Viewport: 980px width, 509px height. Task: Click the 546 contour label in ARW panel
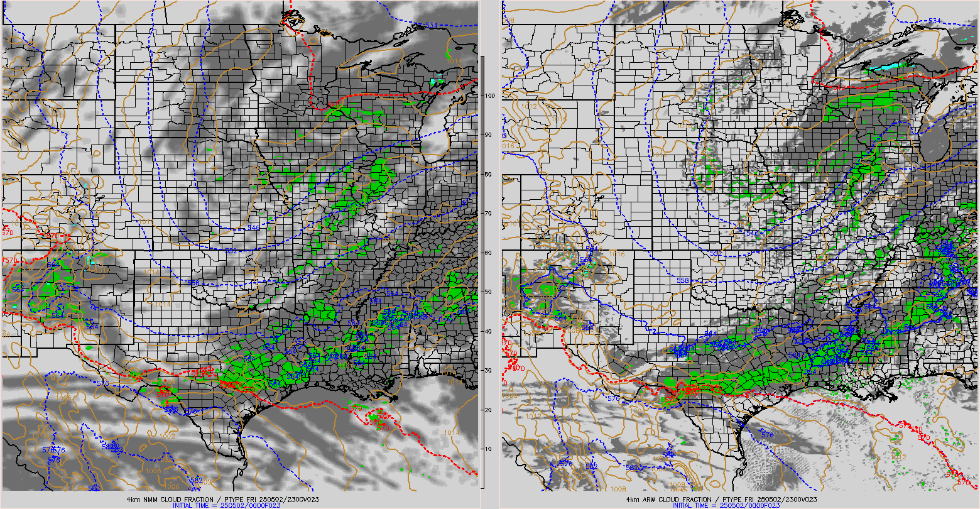pyautogui.click(x=753, y=233)
